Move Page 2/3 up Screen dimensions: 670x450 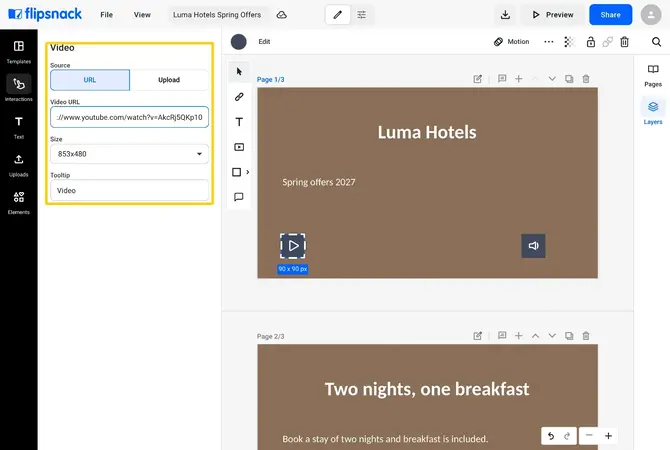pos(535,336)
